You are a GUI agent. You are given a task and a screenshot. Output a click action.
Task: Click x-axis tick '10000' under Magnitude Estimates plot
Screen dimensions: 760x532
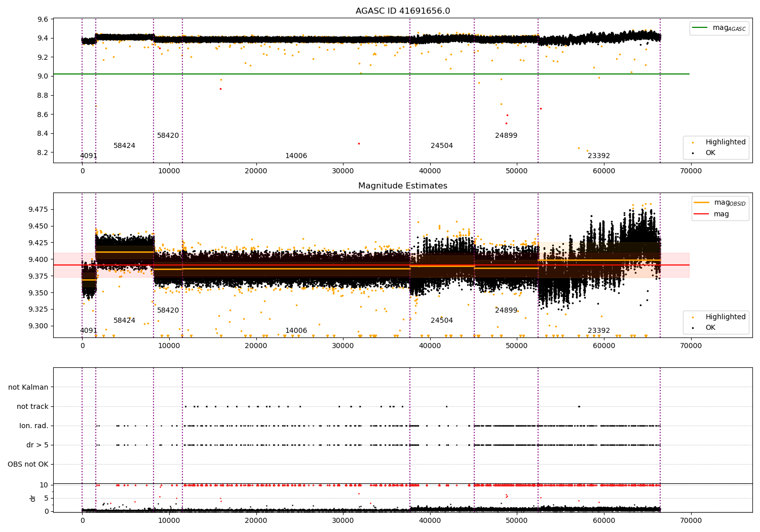click(169, 346)
